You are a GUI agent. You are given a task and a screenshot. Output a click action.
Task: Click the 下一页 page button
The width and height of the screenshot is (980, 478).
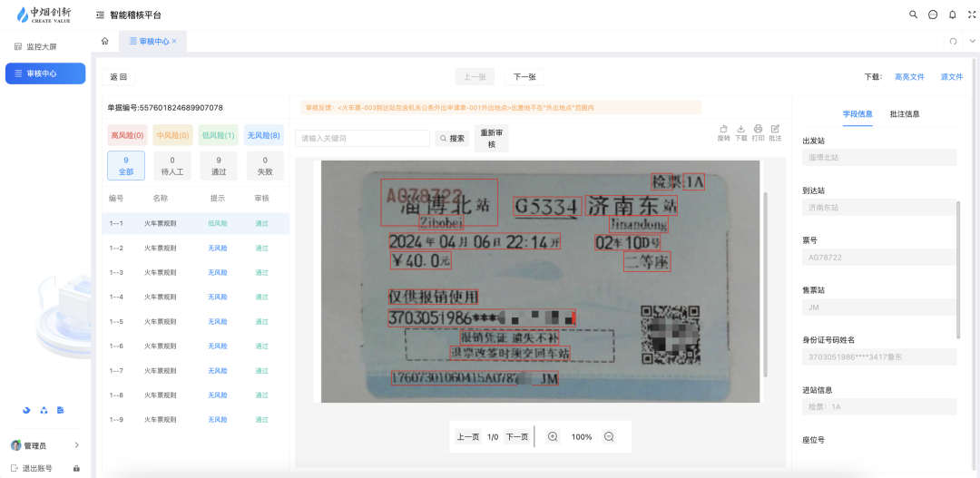click(517, 437)
